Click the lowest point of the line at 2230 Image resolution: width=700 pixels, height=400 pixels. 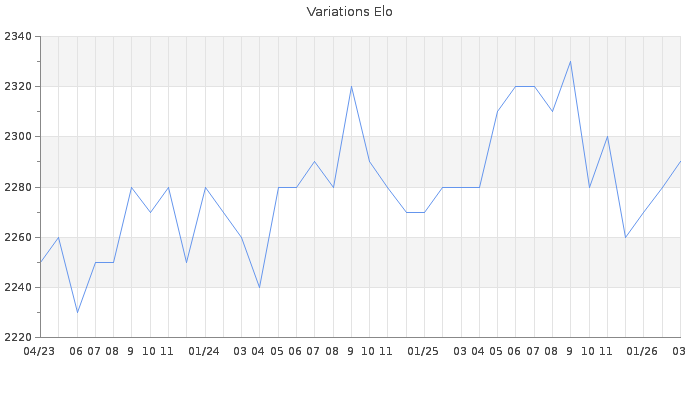pyautogui.click(x=77, y=312)
